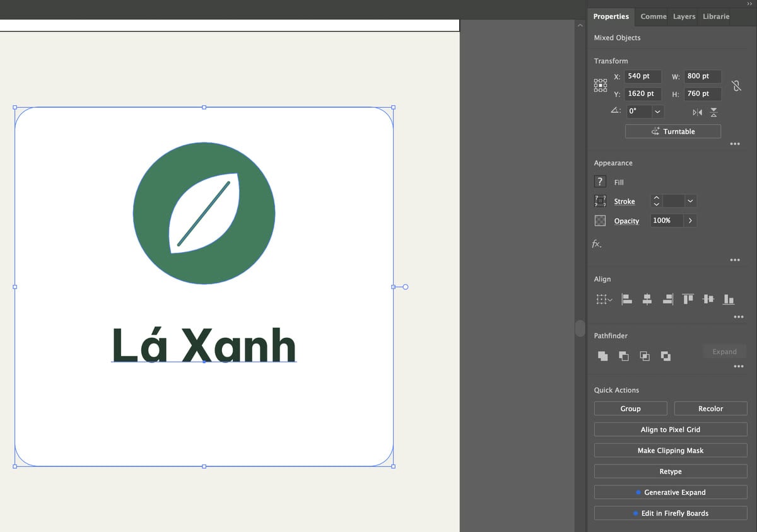
Task: Click the Recolor button
Action: [710, 408]
